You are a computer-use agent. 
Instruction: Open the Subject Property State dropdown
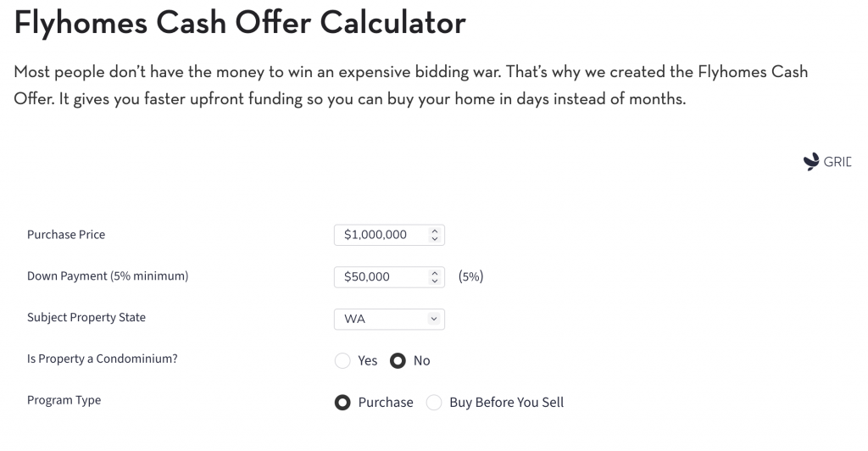point(389,320)
